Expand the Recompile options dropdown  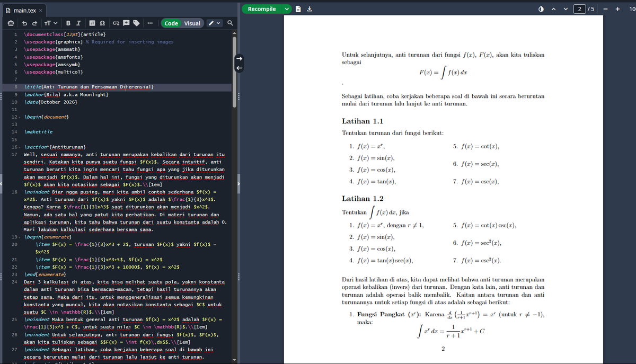click(x=287, y=9)
